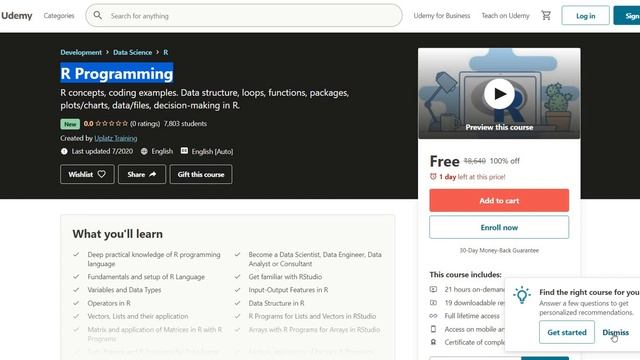Add course to Wishlist
This screenshot has width=640, height=360.
pos(87,174)
